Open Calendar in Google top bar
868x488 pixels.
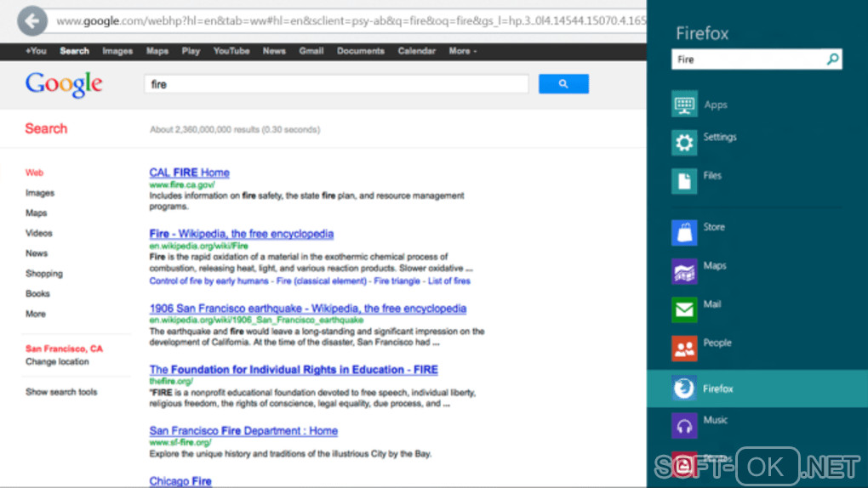click(x=416, y=51)
